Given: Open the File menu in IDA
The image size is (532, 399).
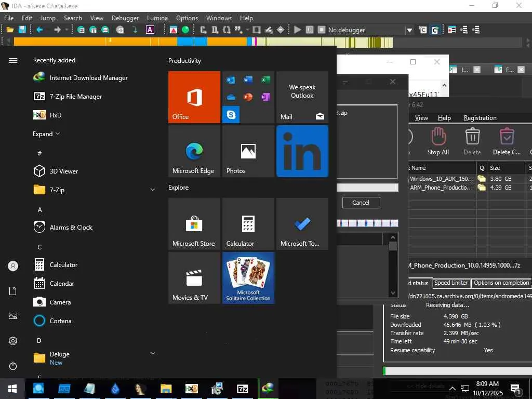Looking at the screenshot, I should point(9,18).
